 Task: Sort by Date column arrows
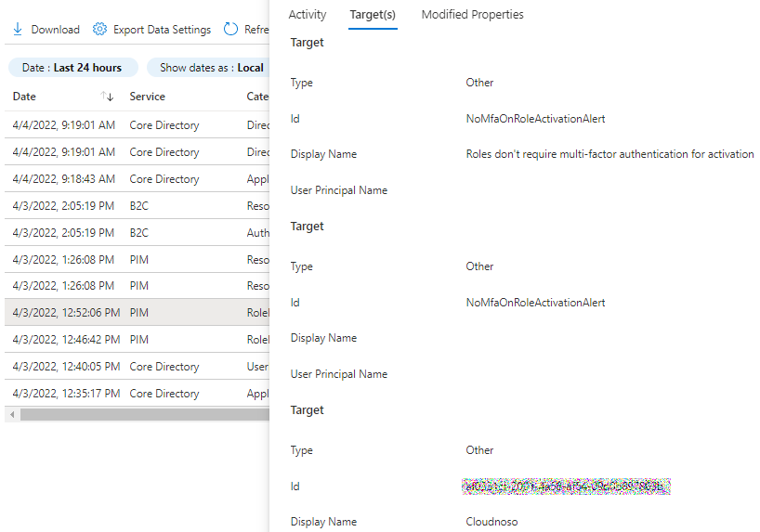(107, 97)
